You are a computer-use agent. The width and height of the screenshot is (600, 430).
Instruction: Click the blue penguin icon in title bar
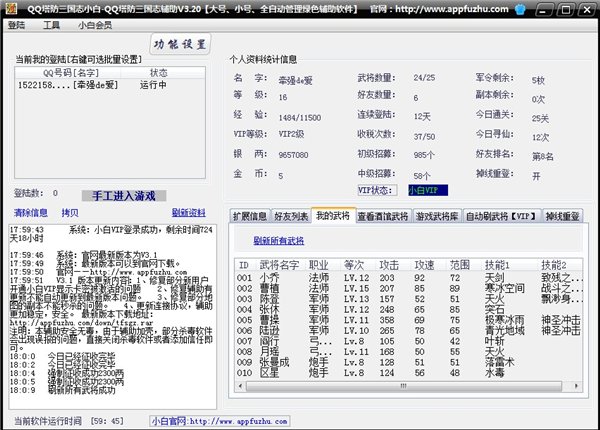pyautogui.click(x=520, y=9)
